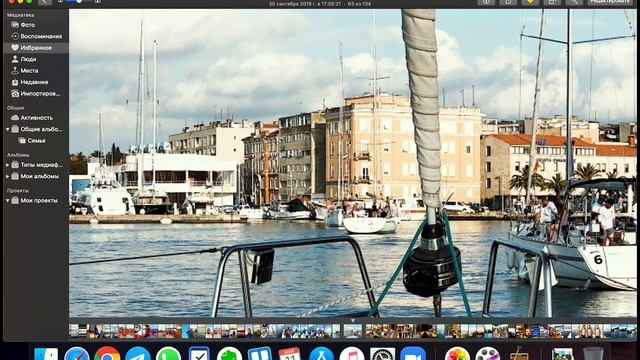Open Google Chrome from the Dock
This screenshot has width=640, height=360.
107,354
